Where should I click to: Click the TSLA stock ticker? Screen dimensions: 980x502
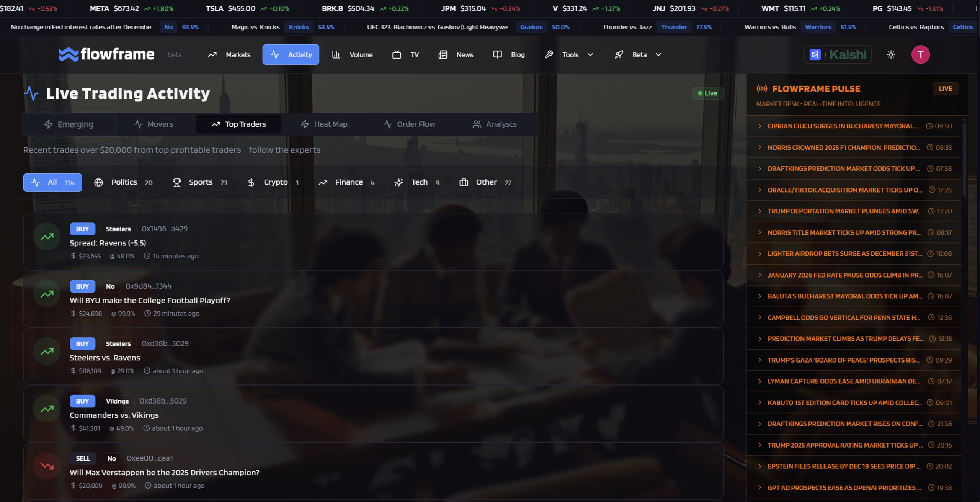(x=247, y=8)
